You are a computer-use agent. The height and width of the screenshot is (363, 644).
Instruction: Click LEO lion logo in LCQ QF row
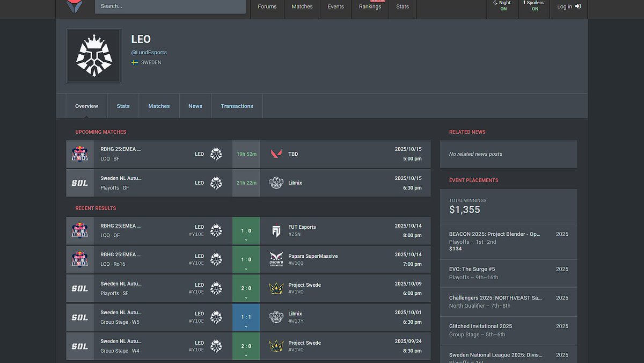216,231
